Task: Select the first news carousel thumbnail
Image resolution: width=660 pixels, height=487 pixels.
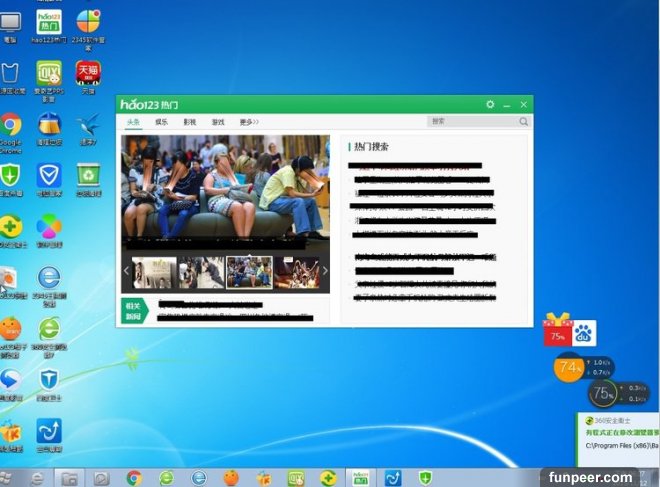Action: click(154, 271)
